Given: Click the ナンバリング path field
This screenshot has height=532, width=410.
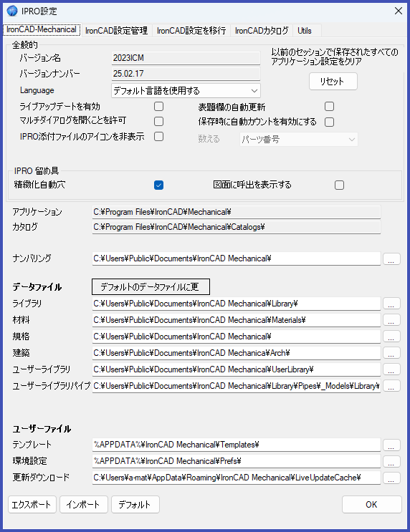Looking at the screenshot, I should [x=237, y=258].
